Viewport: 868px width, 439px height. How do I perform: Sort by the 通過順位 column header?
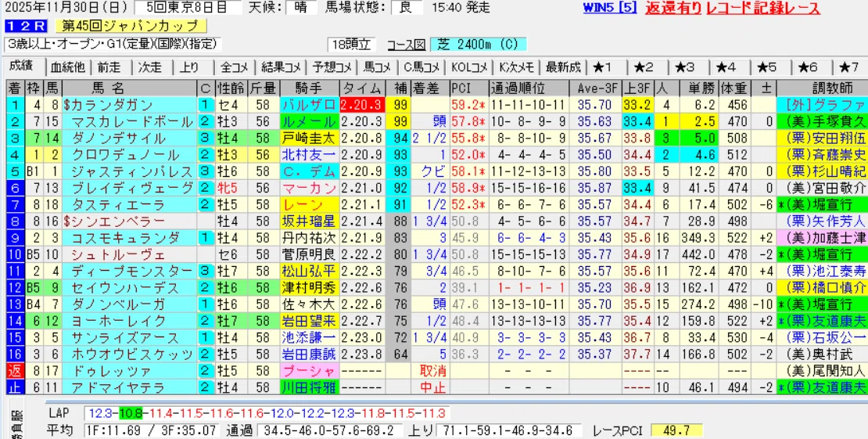[529, 88]
